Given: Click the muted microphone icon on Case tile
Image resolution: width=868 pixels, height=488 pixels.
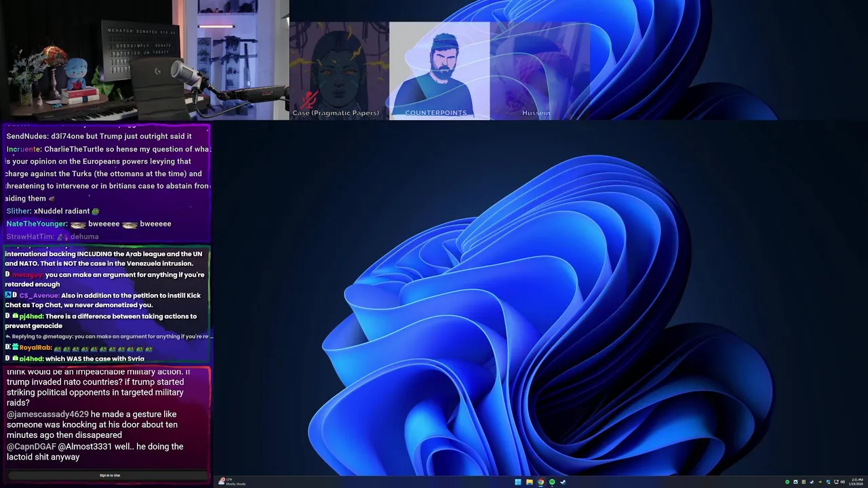Looking at the screenshot, I should pos(310,101).
